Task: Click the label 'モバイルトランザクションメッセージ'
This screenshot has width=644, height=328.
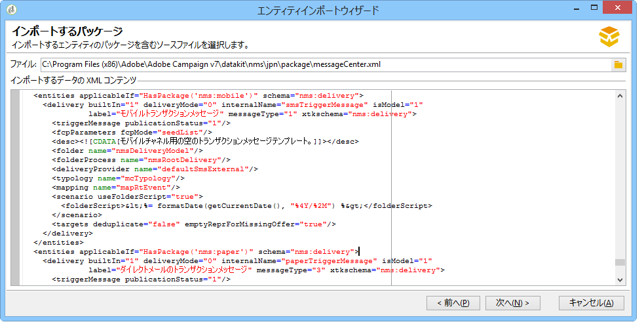Action: click(170, 114)
